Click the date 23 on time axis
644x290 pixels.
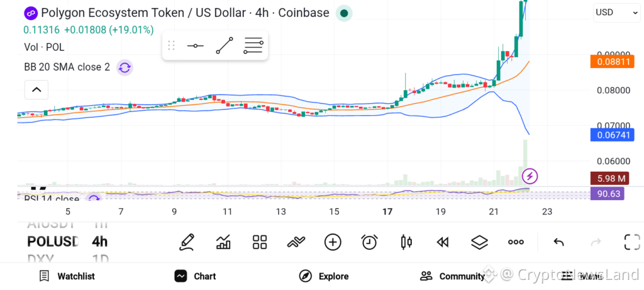pyautogui.click(x=547, y=212)
